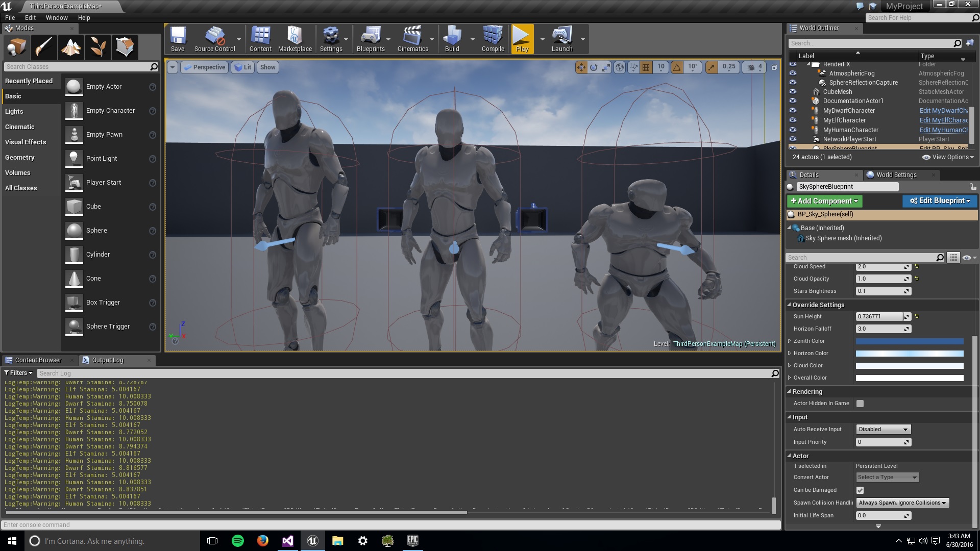Click the Cloud Color swatch

point(910,366)
